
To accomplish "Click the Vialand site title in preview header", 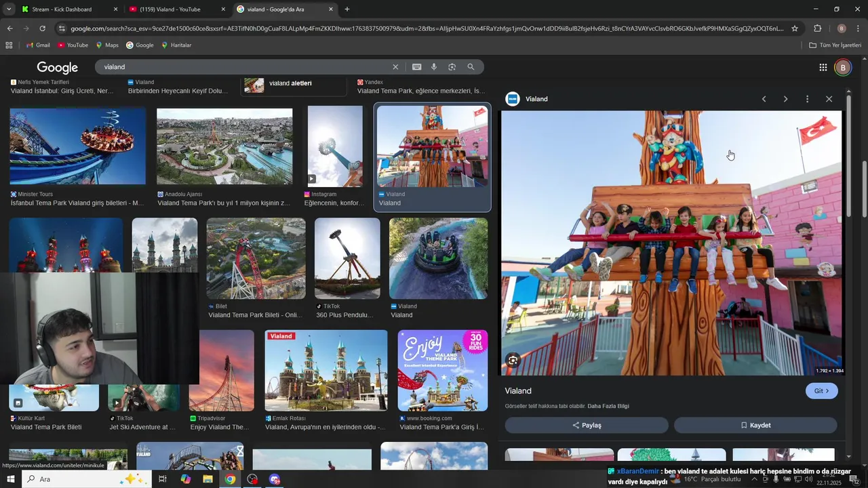I will pos(536,99).
